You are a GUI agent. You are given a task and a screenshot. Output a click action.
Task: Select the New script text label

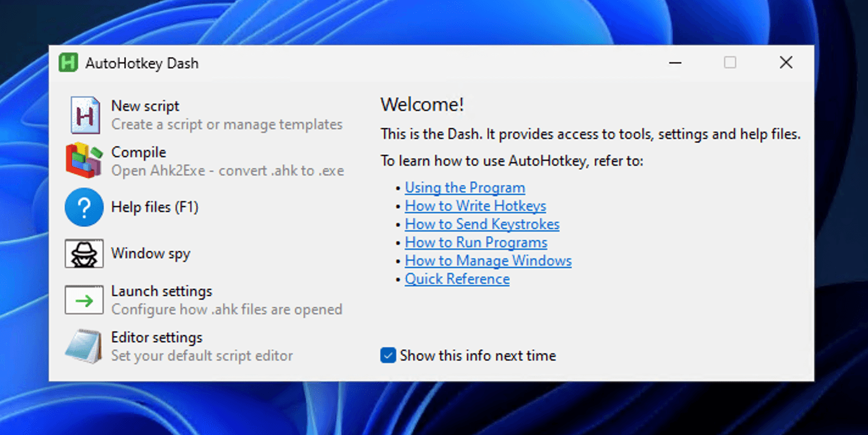[x=145, y=106]
